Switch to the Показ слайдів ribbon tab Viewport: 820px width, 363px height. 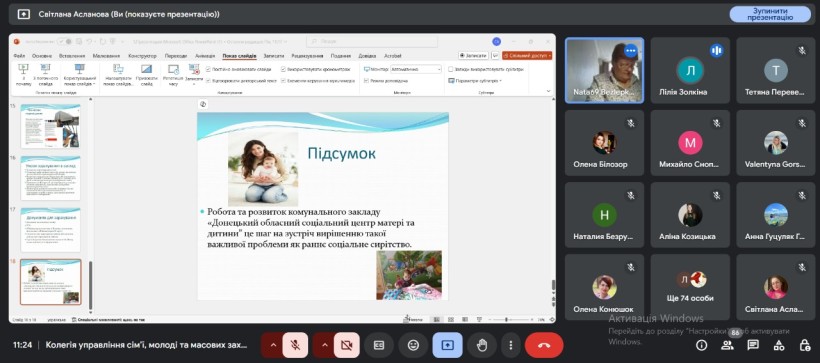[239, 56]
